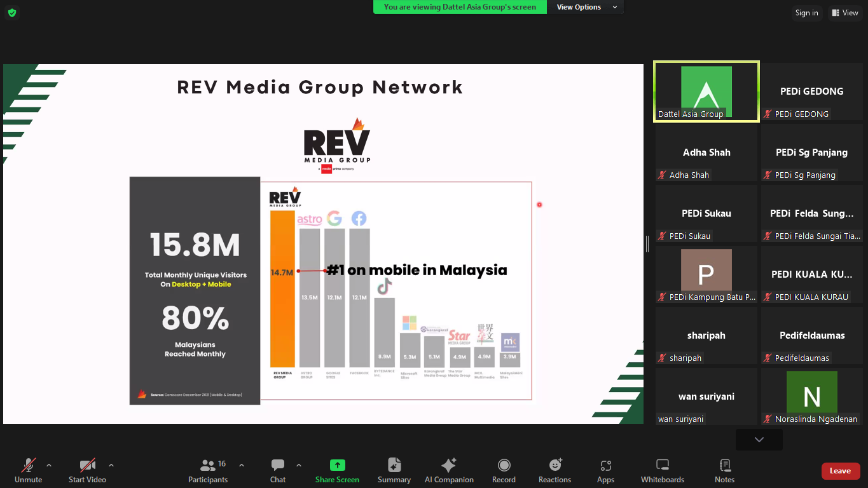868x488 pixels.
Task: Click the green encryption shield icon
Action: (12, 13)
